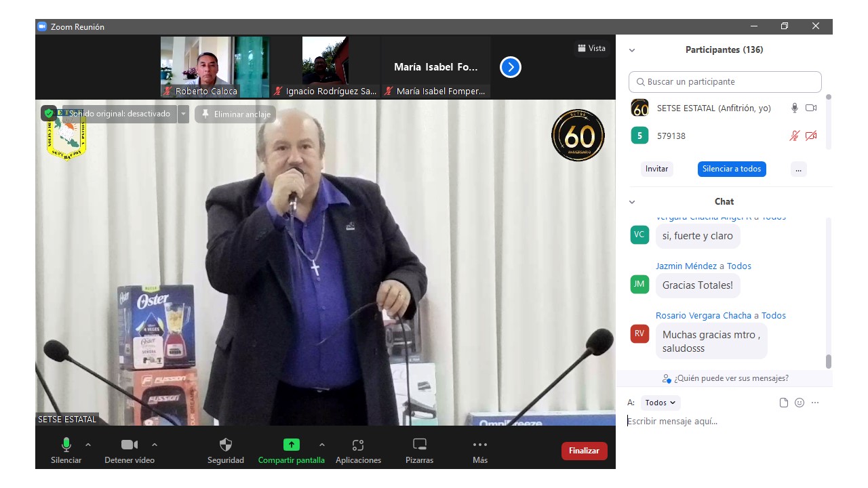Click Jazmin Méndez sender name

point(686,266)
